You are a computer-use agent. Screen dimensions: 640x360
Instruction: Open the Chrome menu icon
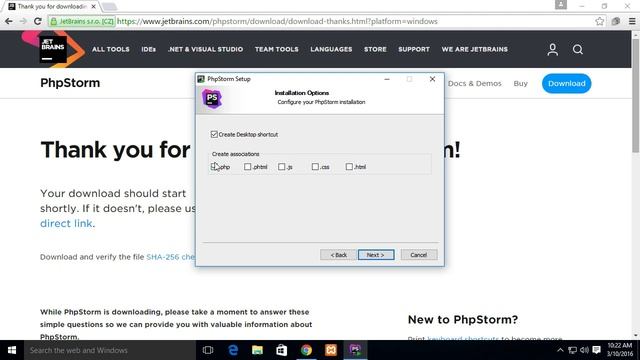click(632, 21)
